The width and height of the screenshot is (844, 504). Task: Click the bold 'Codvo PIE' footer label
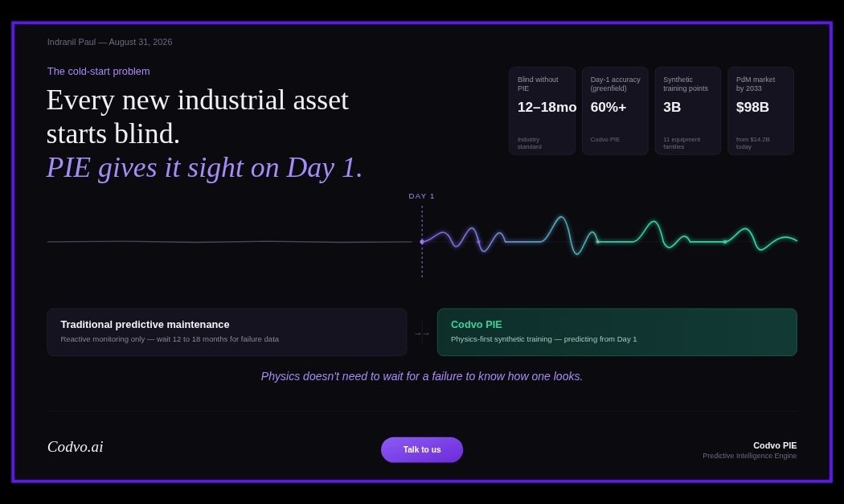tap(775, 445)
